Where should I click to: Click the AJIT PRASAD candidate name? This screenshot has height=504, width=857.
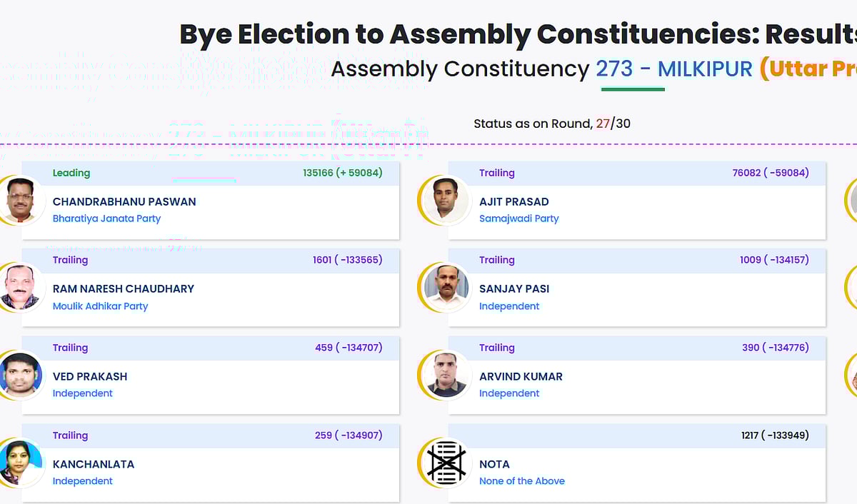tap(513, 201)
